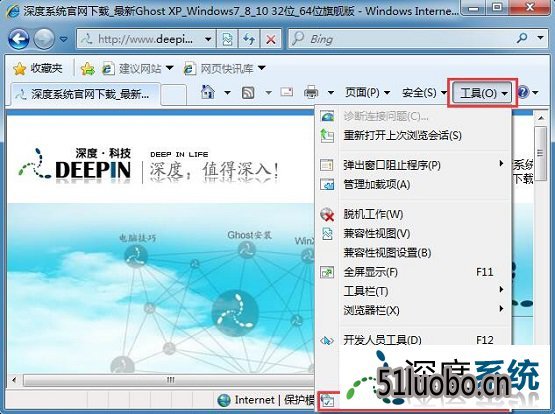
Task: Open 弹出窗口阻止程序(P) submenu
Action: pyautogui.click(x=413, y=165)
